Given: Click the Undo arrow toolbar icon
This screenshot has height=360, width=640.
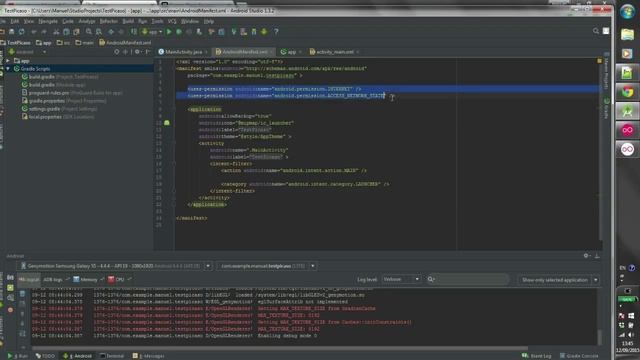Looking at the screenshot, I should (34, 31).
